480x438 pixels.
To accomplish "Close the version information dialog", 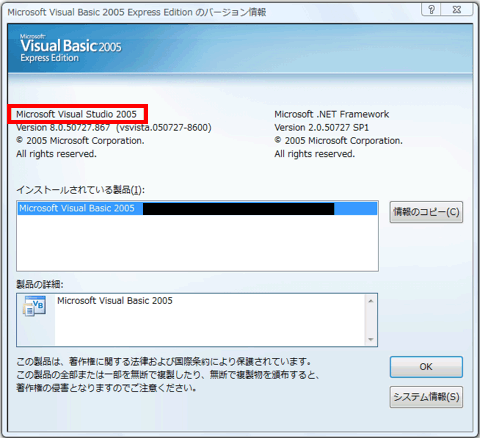I will [457, 10].
